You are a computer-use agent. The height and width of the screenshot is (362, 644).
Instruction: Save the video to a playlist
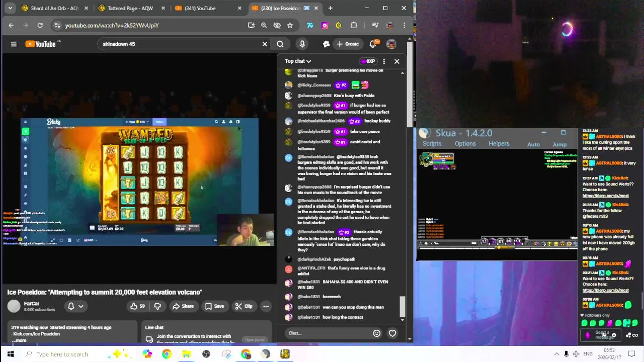click(x=214, y=306)
